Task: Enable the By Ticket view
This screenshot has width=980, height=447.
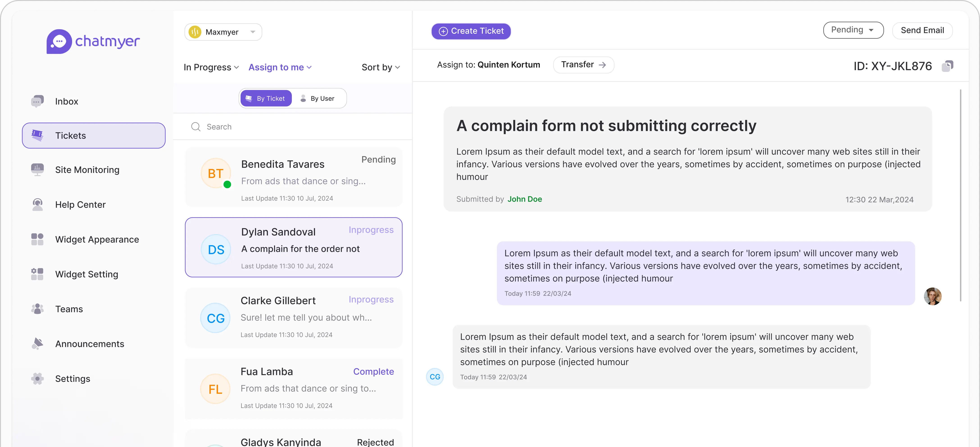Action: (266, 98)
